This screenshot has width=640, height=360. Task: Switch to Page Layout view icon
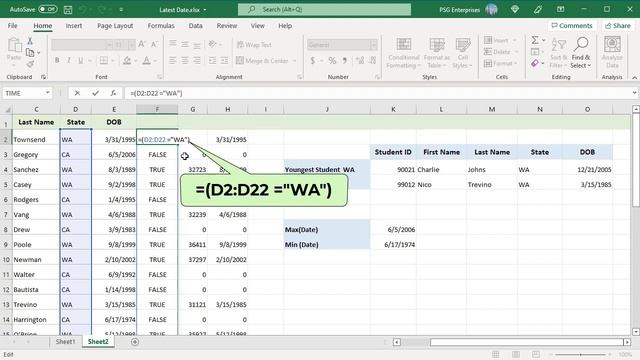(x=516, y=355)
